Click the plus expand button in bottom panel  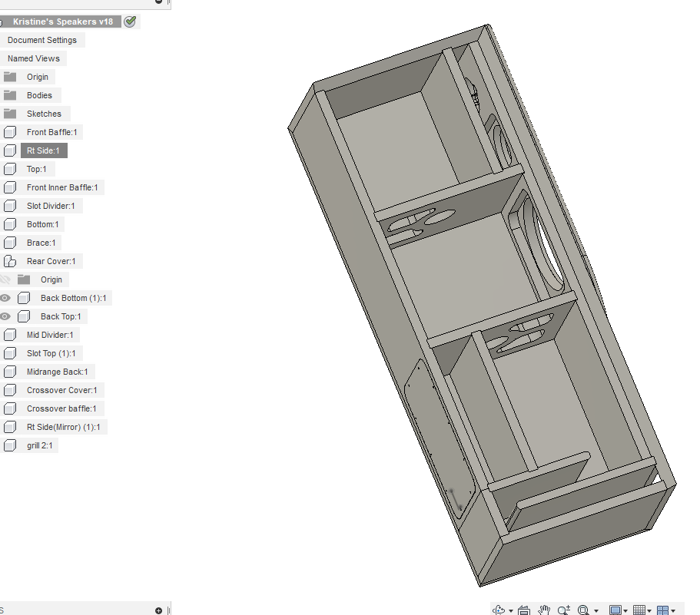pyautogui.click(x=158, y=610)
